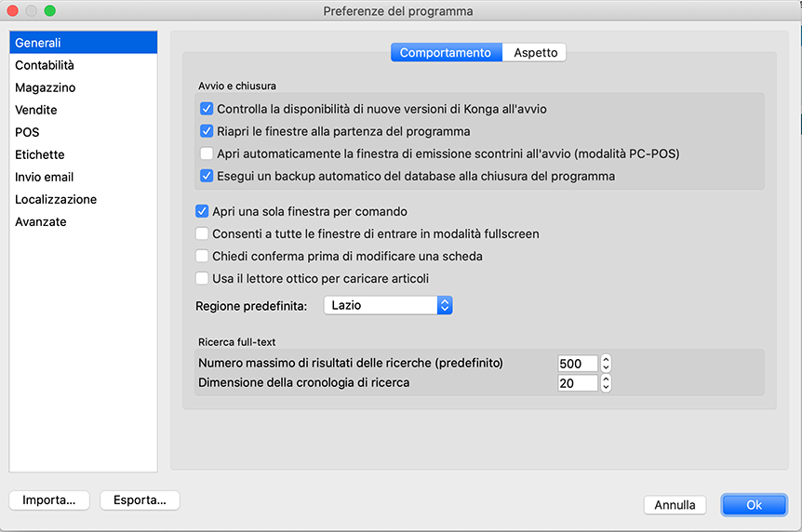
Task: Open Contabilità preferences in sidebar
Action: tap(45, 65)
